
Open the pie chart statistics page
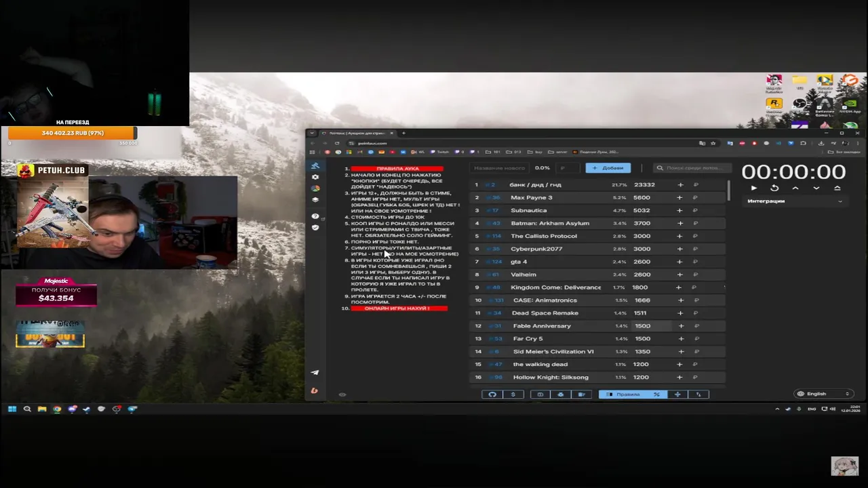pyautogui.click(x=315, y=188)
